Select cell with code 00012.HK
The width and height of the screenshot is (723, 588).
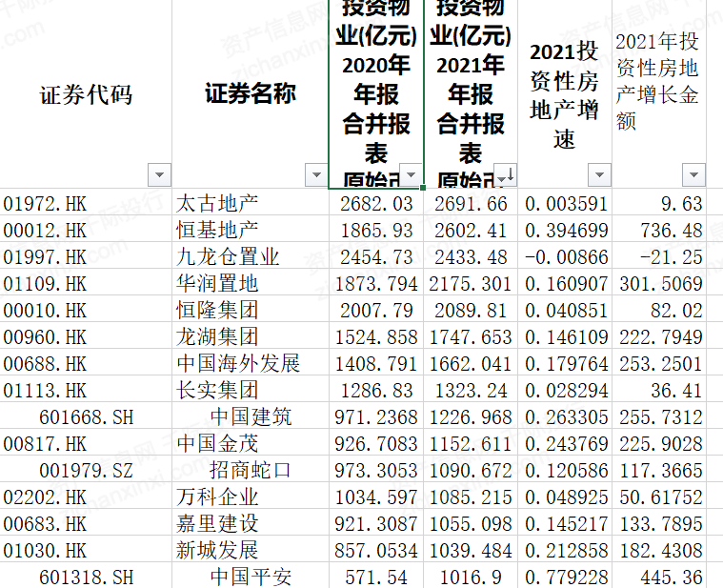click(86, 229)
